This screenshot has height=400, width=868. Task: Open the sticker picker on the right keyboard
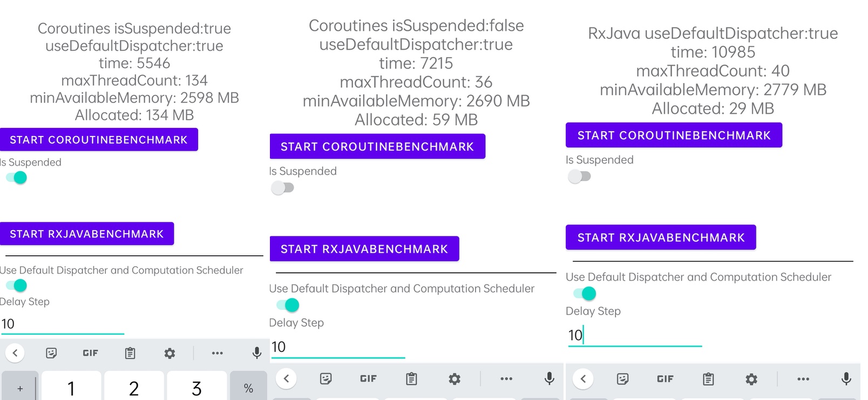pyautogui.click(x=622, y=379)
